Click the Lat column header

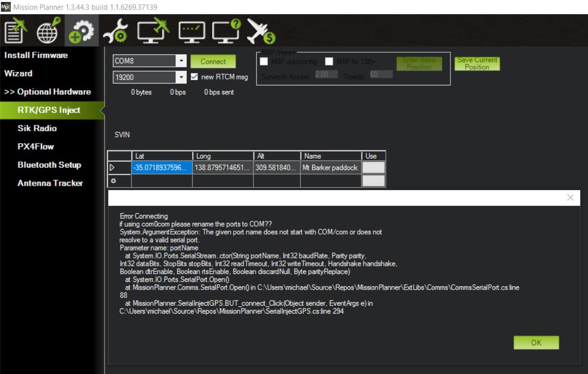162,156
